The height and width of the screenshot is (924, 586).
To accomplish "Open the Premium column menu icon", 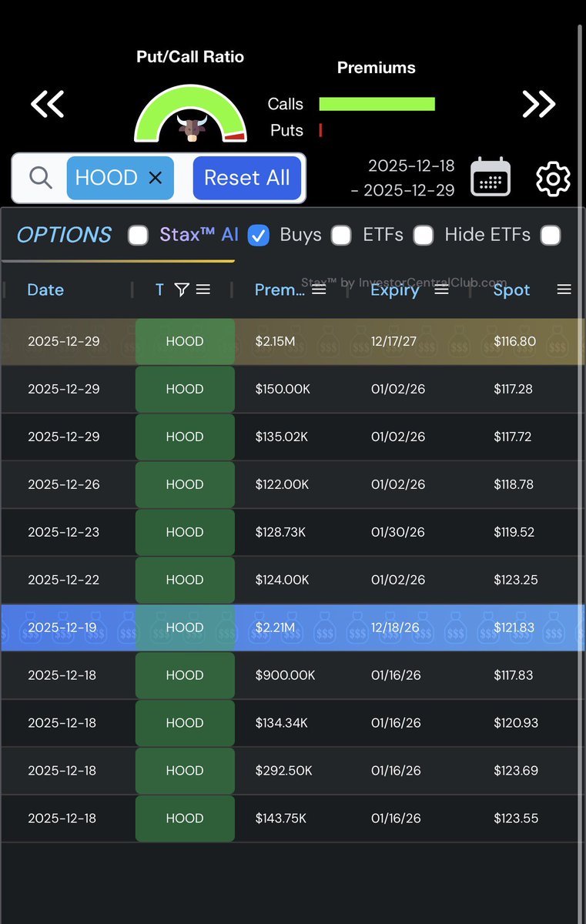I will point(319,290).
